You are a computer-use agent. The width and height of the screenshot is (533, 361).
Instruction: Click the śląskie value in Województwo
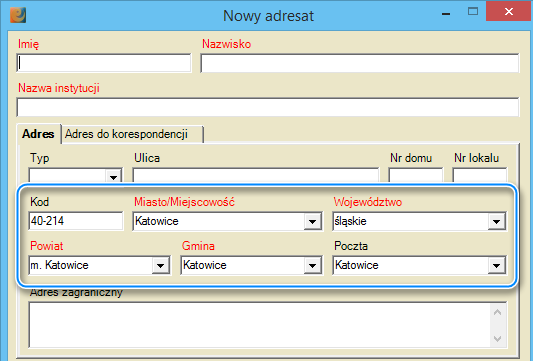[350, 221]
